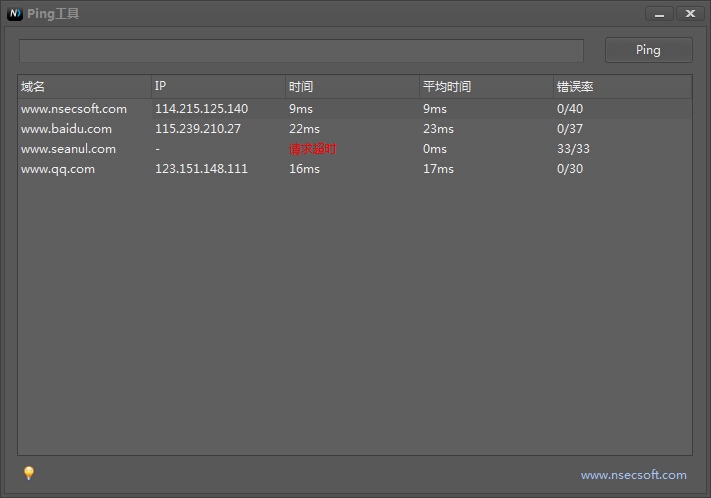
Task: Sort by the 时间 column header
Action: coord(352,87)
